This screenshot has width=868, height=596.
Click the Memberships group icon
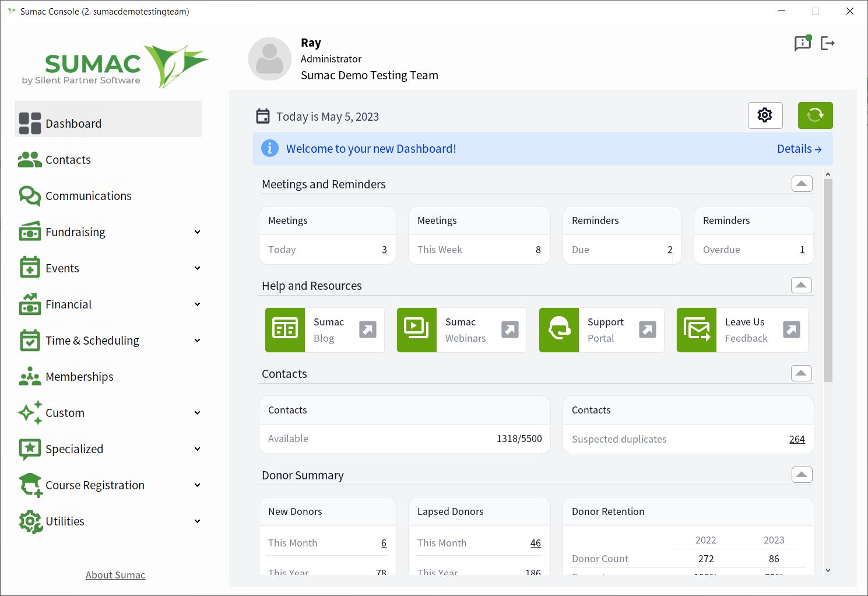(x=30, y=377)
